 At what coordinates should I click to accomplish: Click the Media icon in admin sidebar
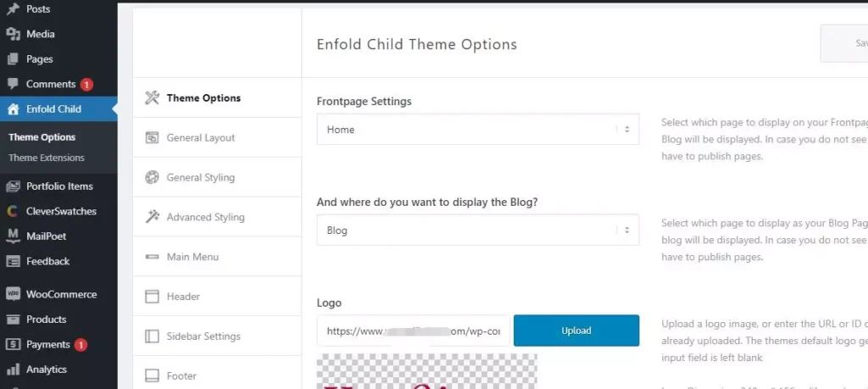[x=13, y=34]
